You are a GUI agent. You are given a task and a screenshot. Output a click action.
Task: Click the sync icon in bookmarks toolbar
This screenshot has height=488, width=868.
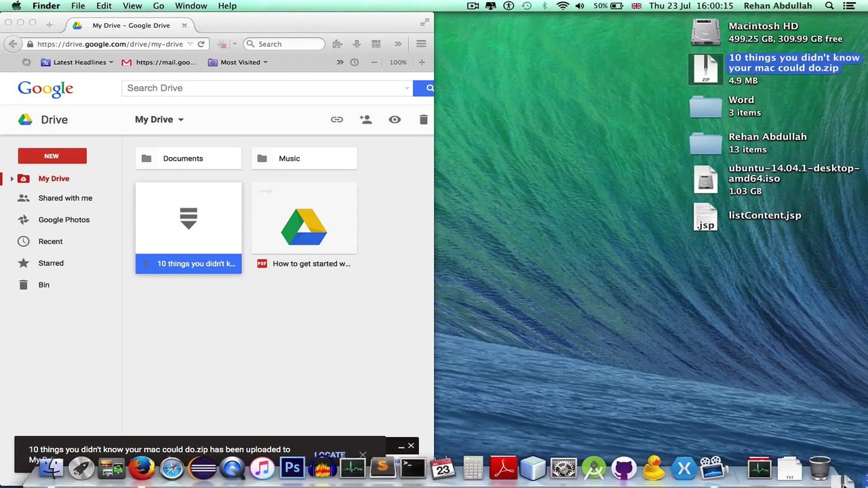26,62
